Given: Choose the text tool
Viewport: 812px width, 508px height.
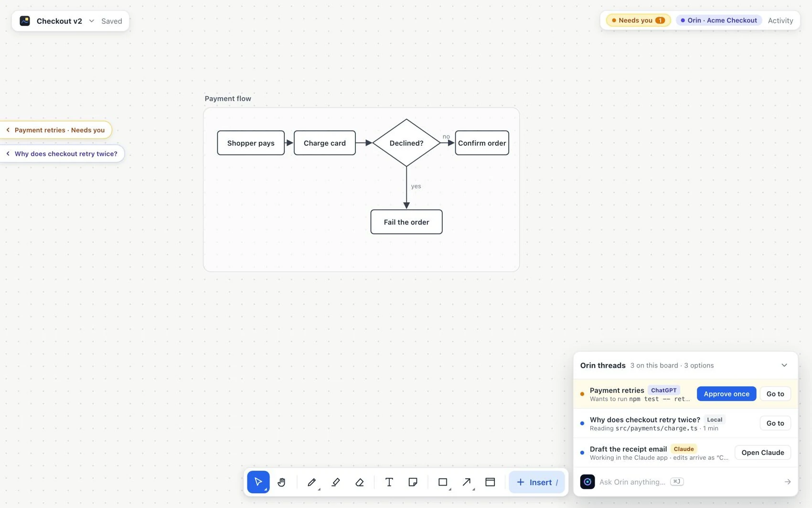Looking at the screenshot, I should 389,482.
